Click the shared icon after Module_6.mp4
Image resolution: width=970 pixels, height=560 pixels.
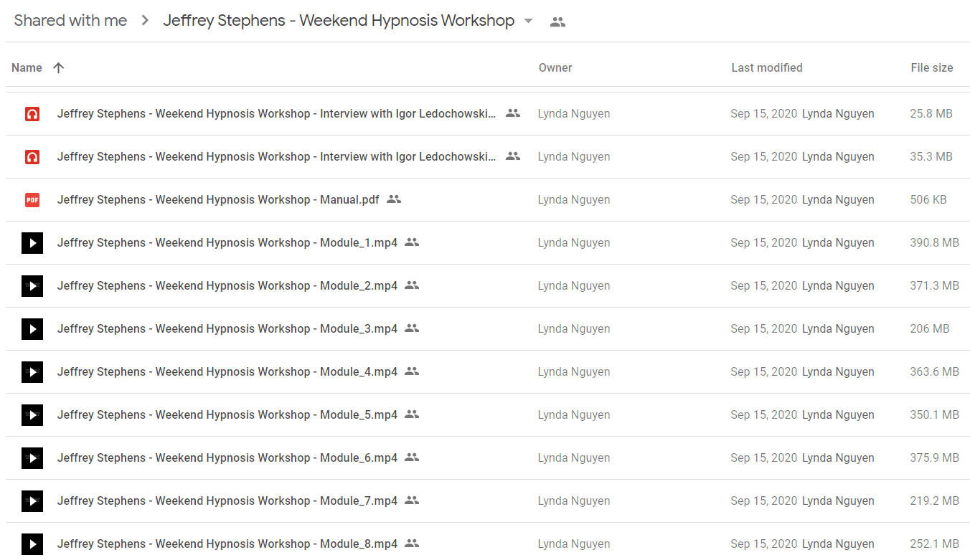(x=412, y=457)
